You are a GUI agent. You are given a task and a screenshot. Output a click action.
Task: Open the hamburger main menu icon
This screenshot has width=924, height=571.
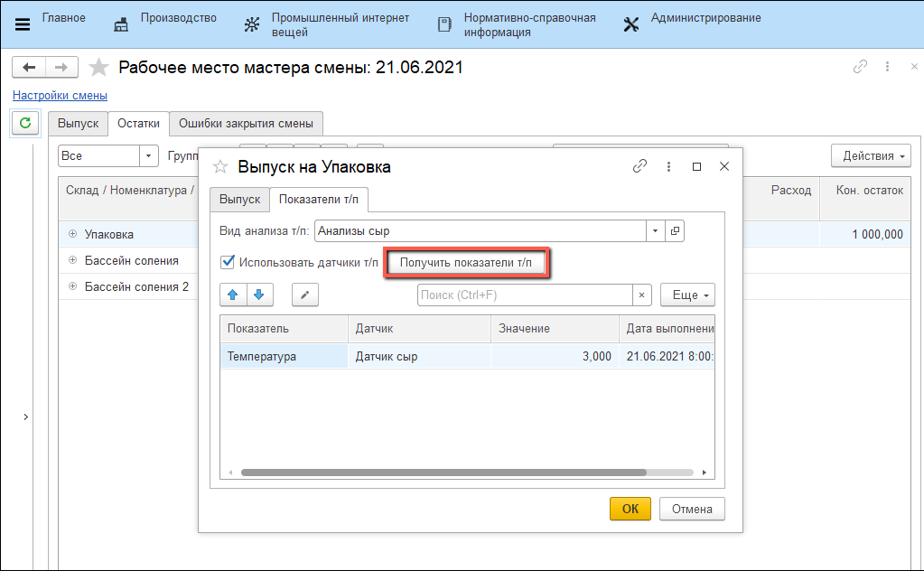pyautogui.click(x=23, y=25)
